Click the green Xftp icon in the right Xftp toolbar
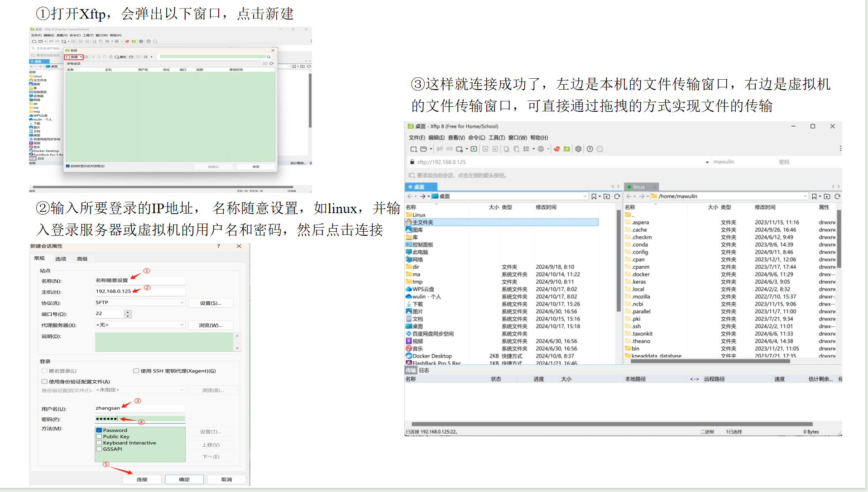The width and height of the screenshot is (868, 492). (567, 149)
